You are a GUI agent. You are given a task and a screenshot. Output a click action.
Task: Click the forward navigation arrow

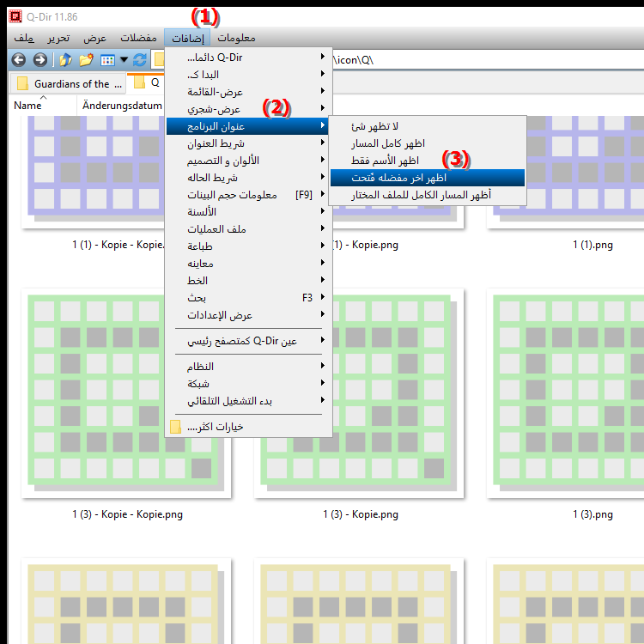[39, 60]
